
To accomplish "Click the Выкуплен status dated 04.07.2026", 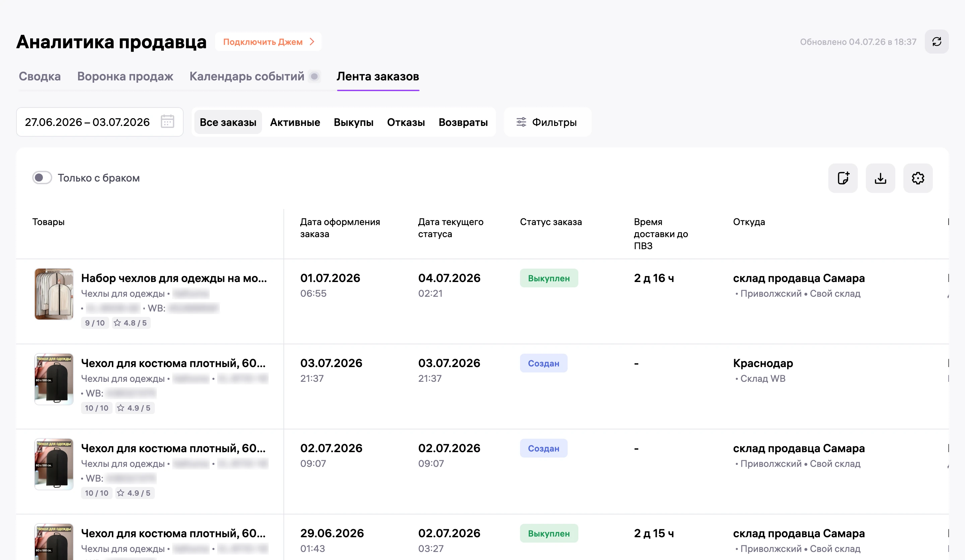I will [x=549, y=278].
